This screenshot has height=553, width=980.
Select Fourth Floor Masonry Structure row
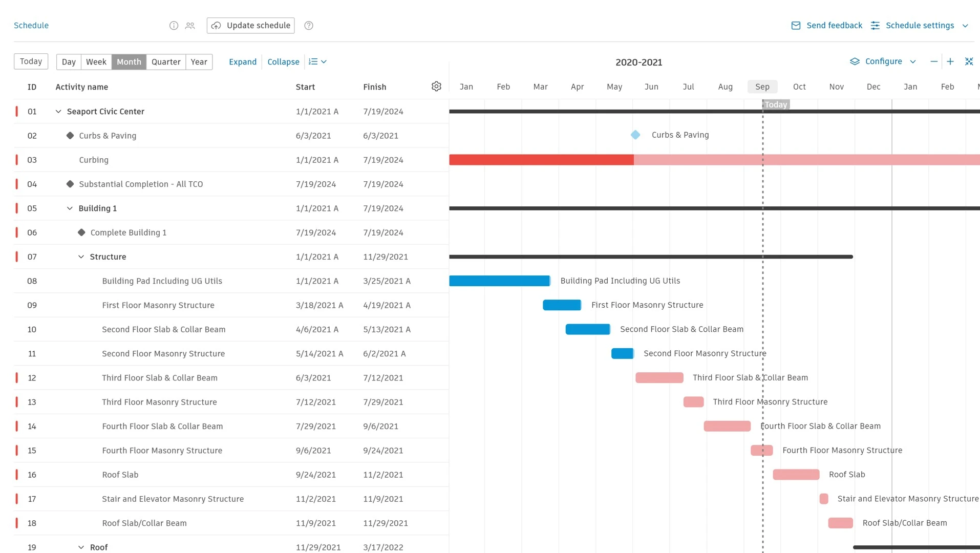(231, 451)
